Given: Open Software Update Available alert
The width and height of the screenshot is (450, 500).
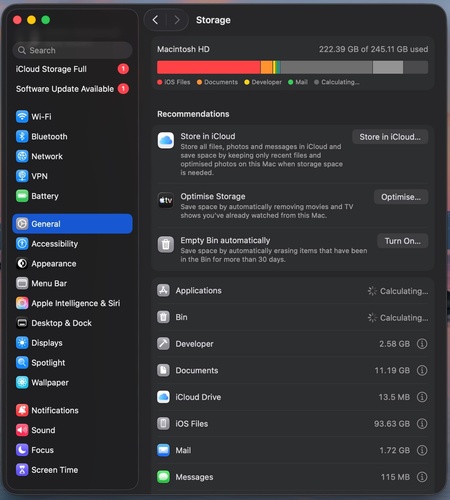Looking at the screenshot, I should pyautogui.click(x=72, y=89).
